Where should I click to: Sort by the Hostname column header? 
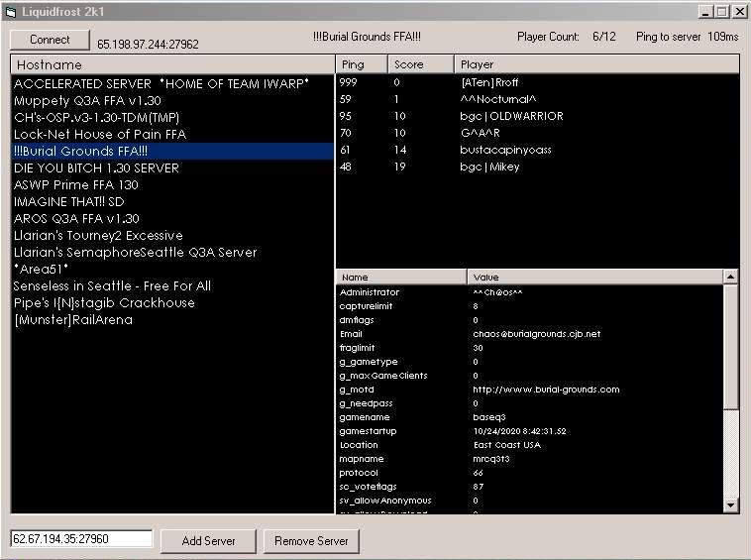coord(172,64)
